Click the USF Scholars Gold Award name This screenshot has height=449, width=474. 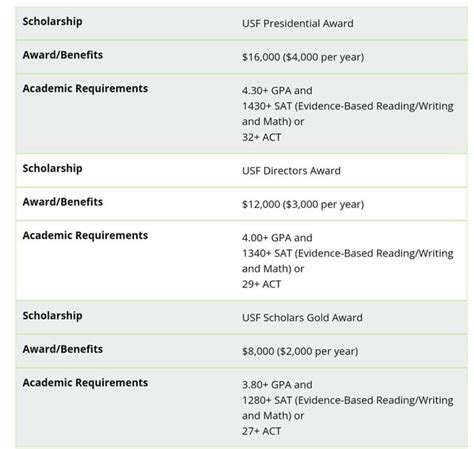click(302, 318)
